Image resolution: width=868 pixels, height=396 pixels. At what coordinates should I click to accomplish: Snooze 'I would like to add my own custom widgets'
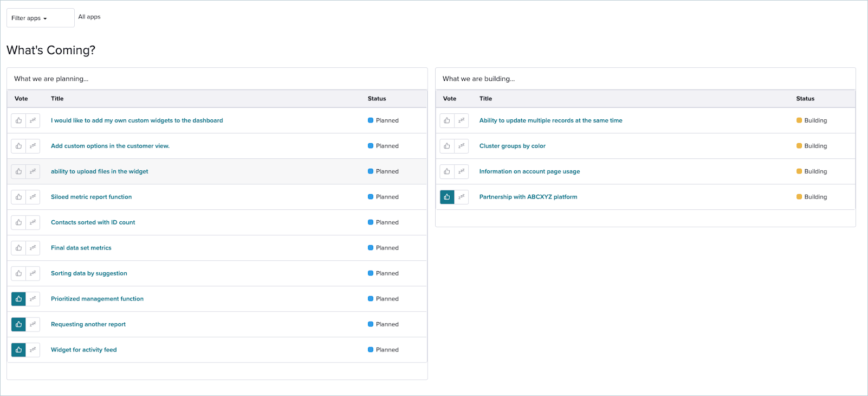(33, 120)
